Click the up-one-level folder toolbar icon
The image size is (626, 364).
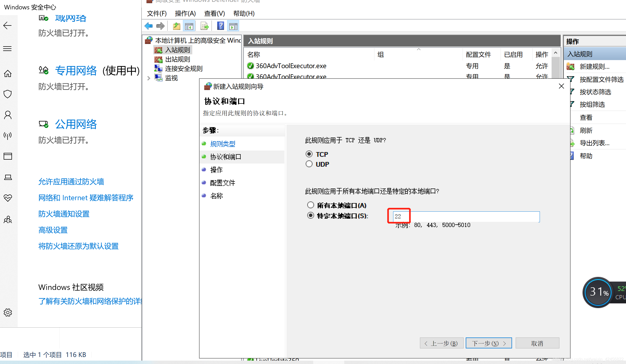pyautogui.click(x=177, y=26)
